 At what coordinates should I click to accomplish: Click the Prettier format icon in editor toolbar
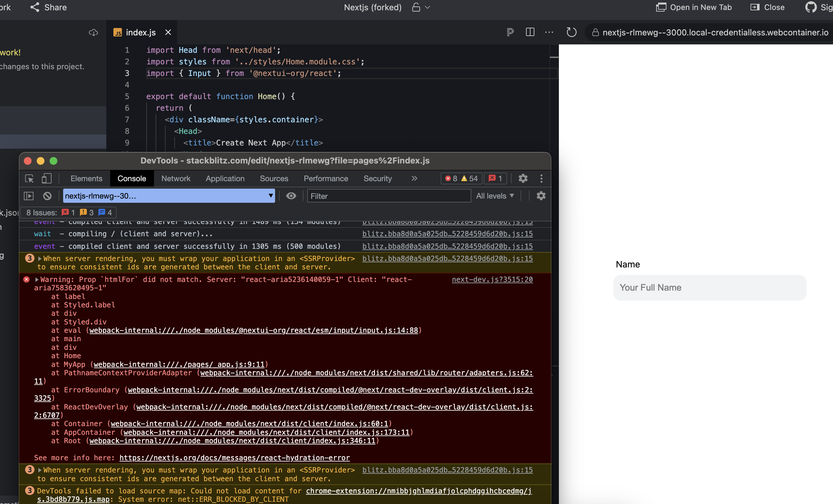click(510, 33)
